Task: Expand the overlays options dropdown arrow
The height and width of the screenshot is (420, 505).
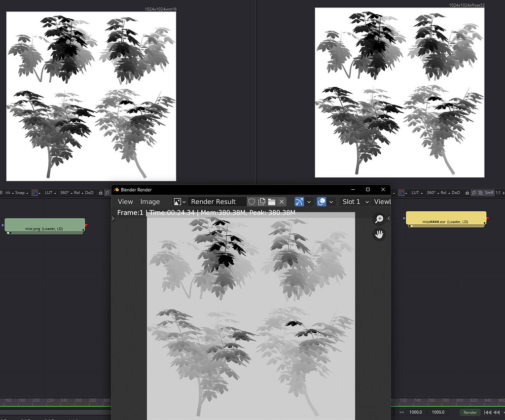Action: [331, 202]
